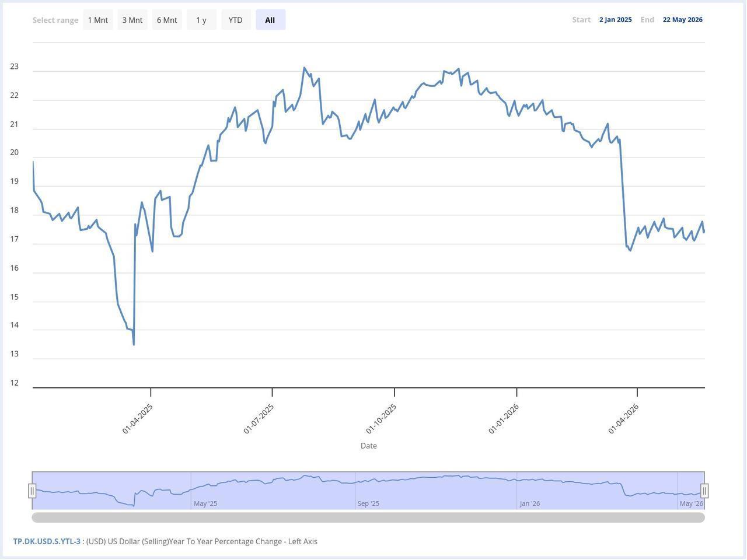Image resolution: width=747 pixels, height=560 pixels.
Task: Grab the left navigator range handle
Action: tap(32, 491)
